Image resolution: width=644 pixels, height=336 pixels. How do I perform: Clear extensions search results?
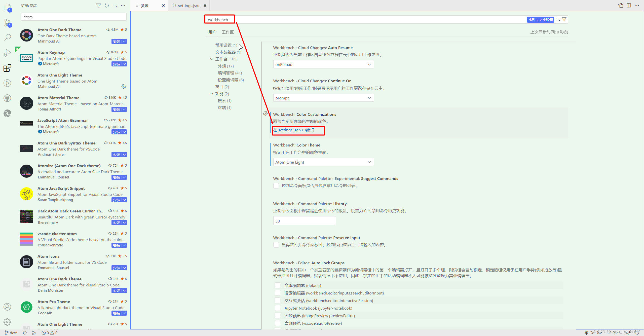pos(115,6)
